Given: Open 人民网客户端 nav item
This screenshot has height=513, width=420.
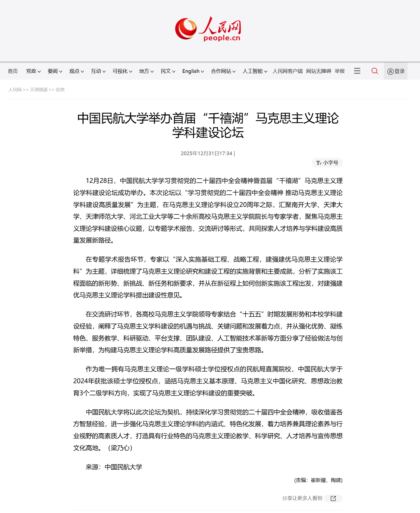Looking at the screenshot, I should (287, 71).
